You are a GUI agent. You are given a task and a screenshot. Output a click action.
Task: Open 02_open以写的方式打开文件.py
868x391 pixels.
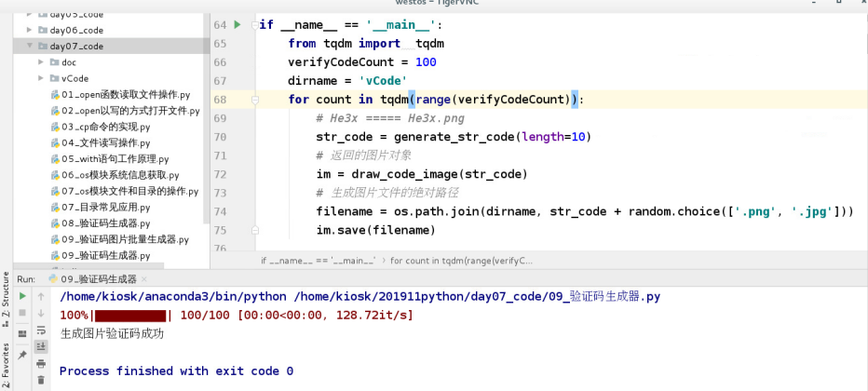tap(130, 111)
